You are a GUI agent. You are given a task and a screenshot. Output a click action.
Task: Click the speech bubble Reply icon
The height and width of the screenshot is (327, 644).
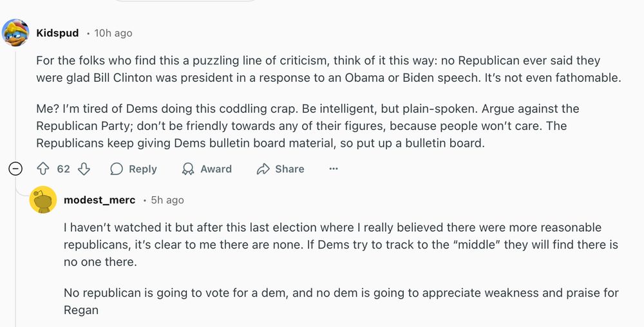tap(117, 169)
